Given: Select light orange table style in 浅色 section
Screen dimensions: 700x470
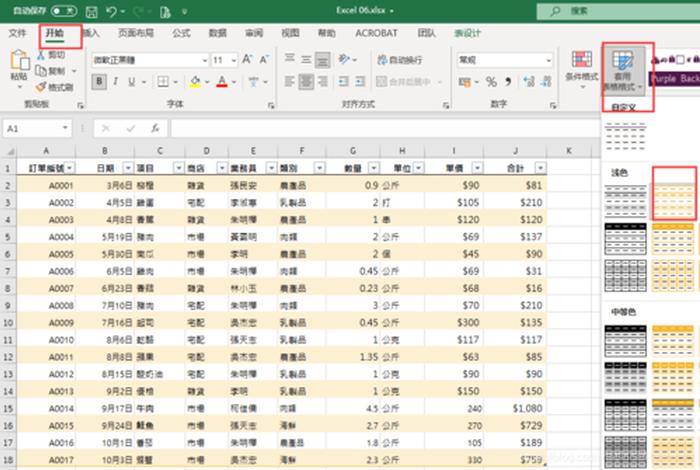Looking at the screenshot, I should [x=674, y=201].
